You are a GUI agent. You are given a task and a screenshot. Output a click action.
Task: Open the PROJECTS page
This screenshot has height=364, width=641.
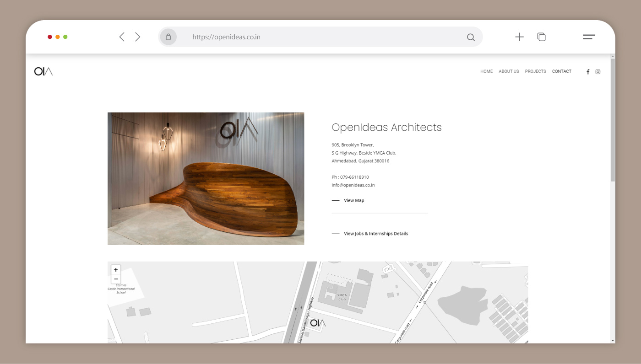535,71
